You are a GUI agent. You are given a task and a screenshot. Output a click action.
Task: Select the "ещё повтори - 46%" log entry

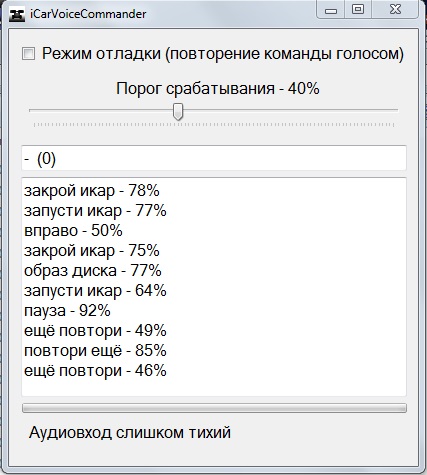click(95, 371)
